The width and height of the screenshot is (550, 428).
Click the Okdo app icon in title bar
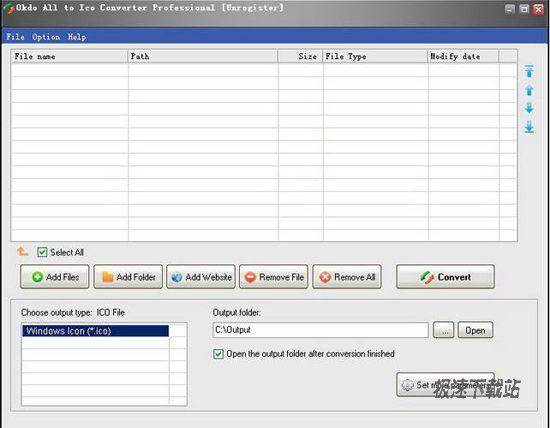pyautogui.click(x=9, y=9)
